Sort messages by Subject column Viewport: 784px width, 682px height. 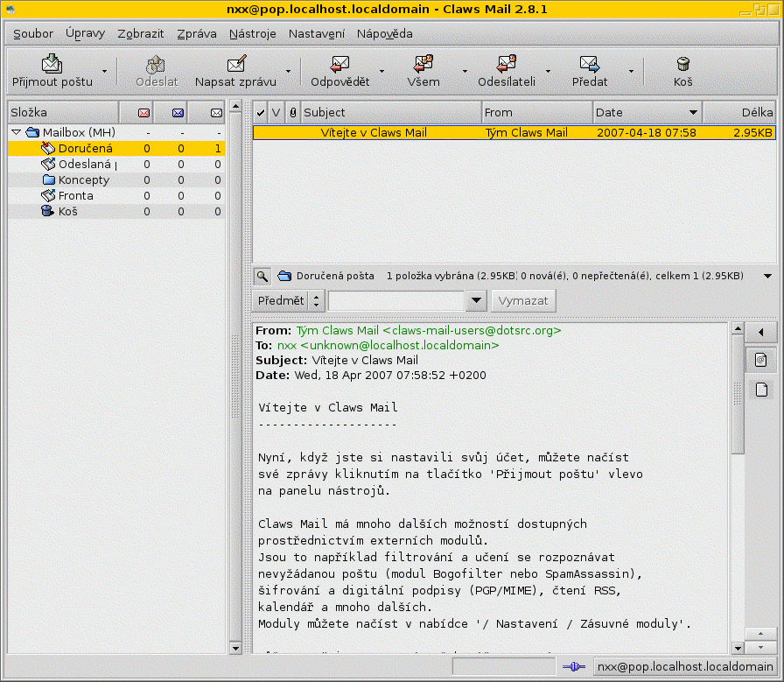click(391, 113)
